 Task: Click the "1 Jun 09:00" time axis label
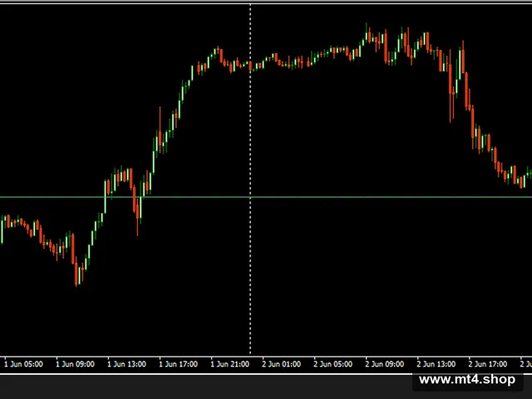[75, 364]
